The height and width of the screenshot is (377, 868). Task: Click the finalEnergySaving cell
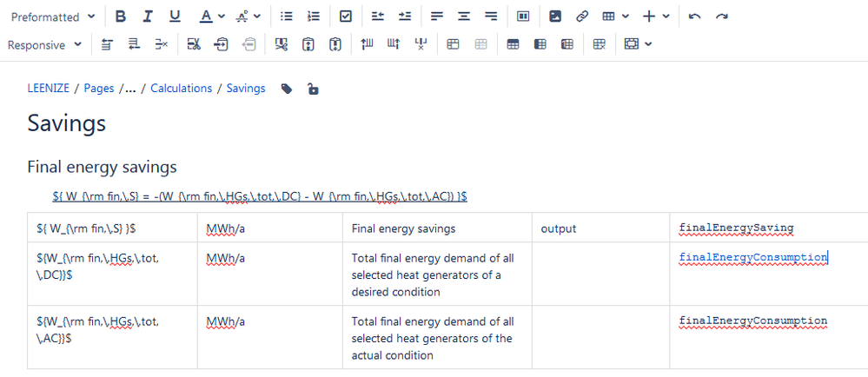[769, 227]
